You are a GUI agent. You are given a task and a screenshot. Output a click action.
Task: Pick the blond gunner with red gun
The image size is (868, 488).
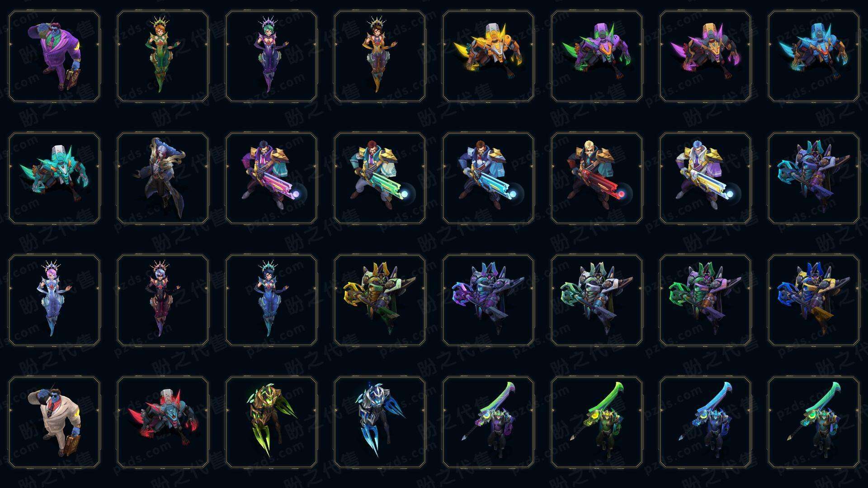(x=596, y=178)
